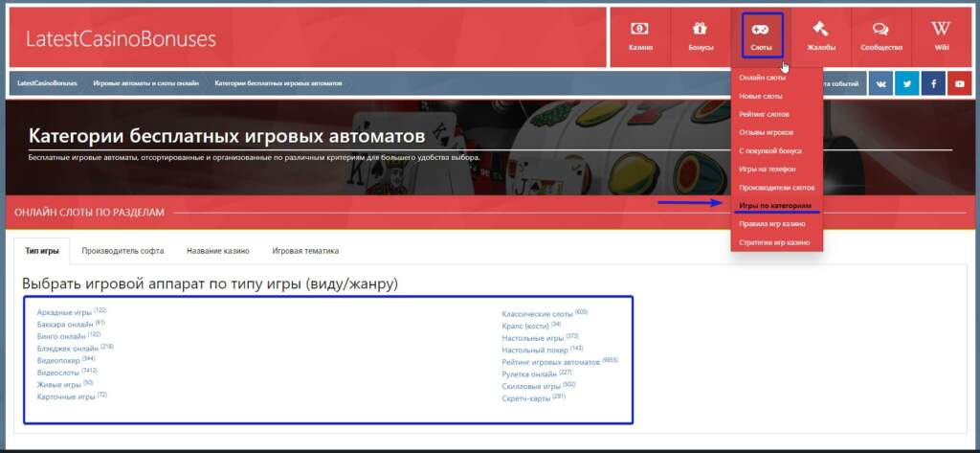Viewport: 980px width, 453px height.
Task: Expand the Слоты dropdown menu
Action: point(762,36)
